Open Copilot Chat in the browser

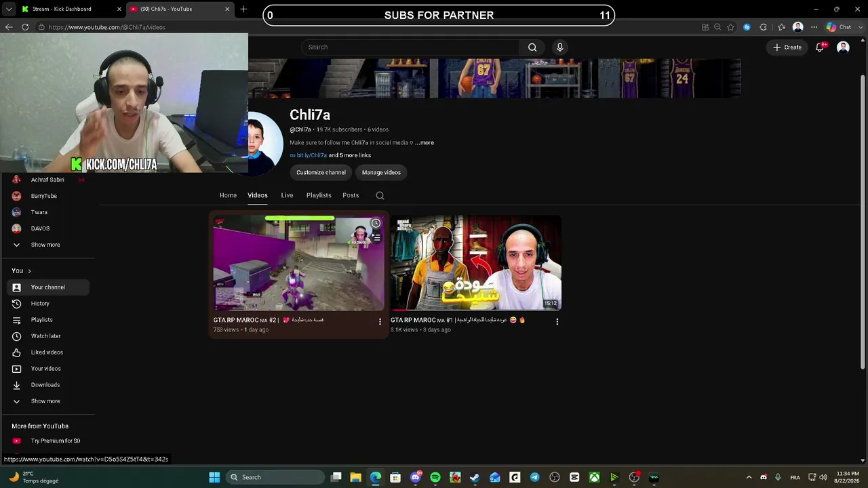(838, 27)
